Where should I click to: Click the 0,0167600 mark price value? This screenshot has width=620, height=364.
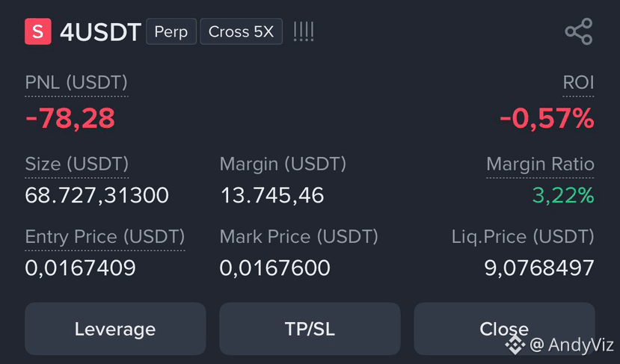pos(274,268)
